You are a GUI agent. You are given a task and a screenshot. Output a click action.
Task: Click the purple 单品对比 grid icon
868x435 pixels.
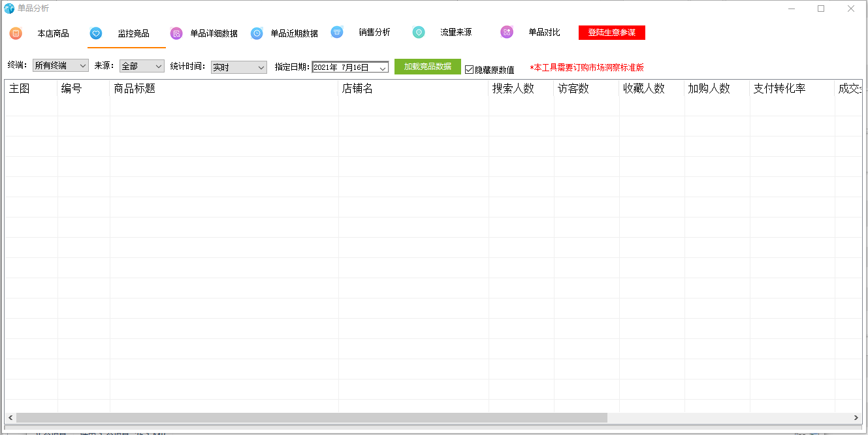[x=507, y=32]
